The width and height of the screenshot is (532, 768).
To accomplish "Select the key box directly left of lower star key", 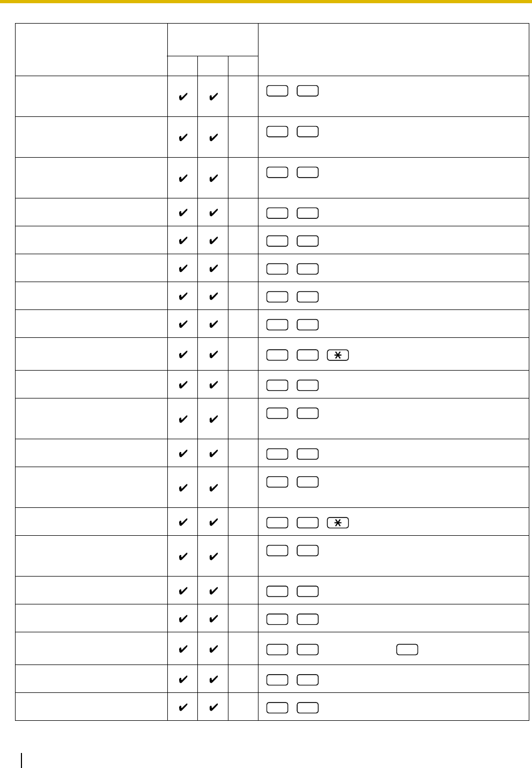I will pos(307,522).
